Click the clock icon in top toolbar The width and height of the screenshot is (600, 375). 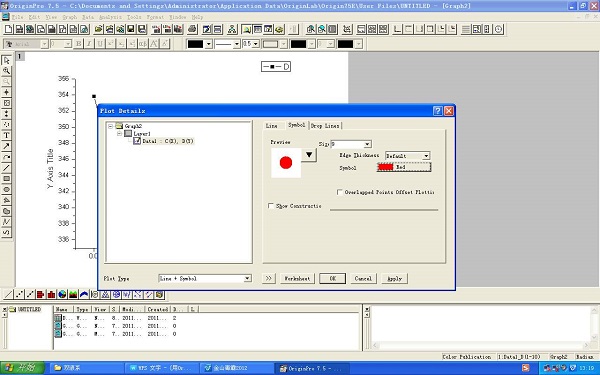pos(498,29)
